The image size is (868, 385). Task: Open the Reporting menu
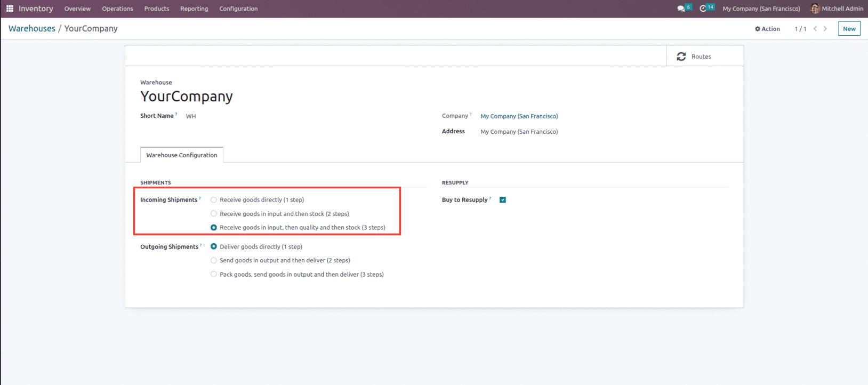(x=194, y=9)
